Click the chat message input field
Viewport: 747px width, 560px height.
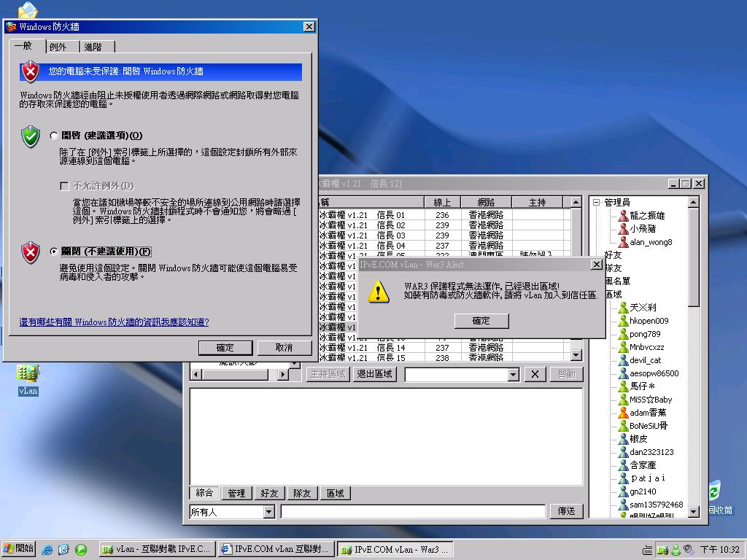pyautogui.click(x=412, y=512)
